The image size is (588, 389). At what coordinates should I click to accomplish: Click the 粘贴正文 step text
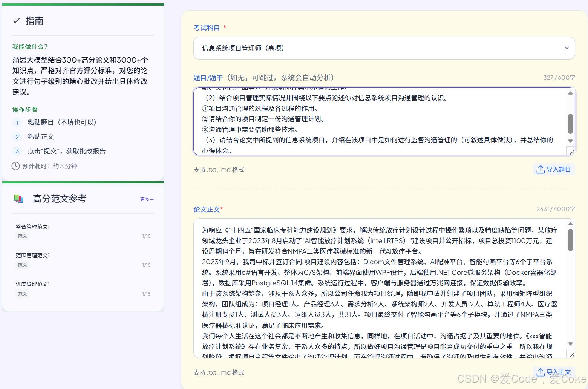click(x=41, y=137)
